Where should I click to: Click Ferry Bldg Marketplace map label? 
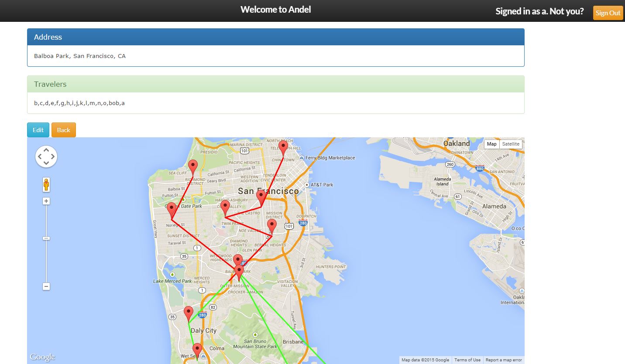pyautogui.click(x=330, y=158)
